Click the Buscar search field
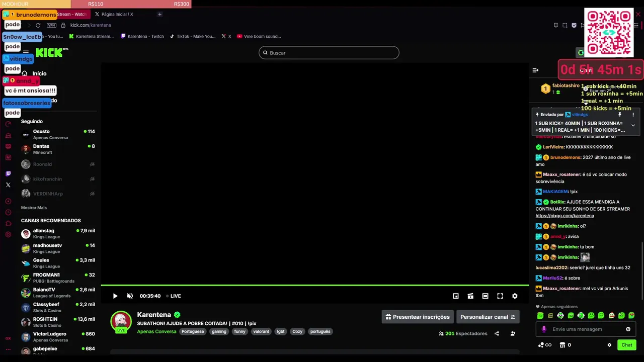This screenshot has height=362, width=644. (329, 53)
